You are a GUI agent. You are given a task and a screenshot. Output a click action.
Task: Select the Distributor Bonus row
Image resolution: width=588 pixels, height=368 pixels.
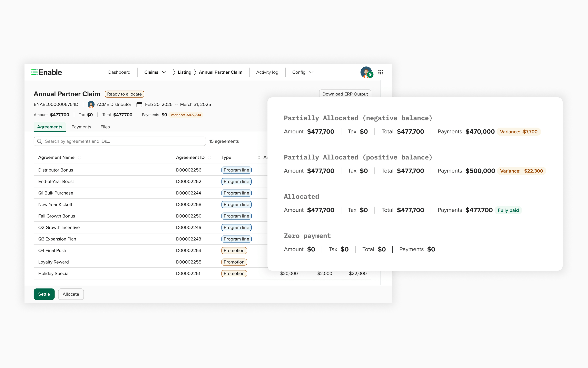click(x=150, y=170)
